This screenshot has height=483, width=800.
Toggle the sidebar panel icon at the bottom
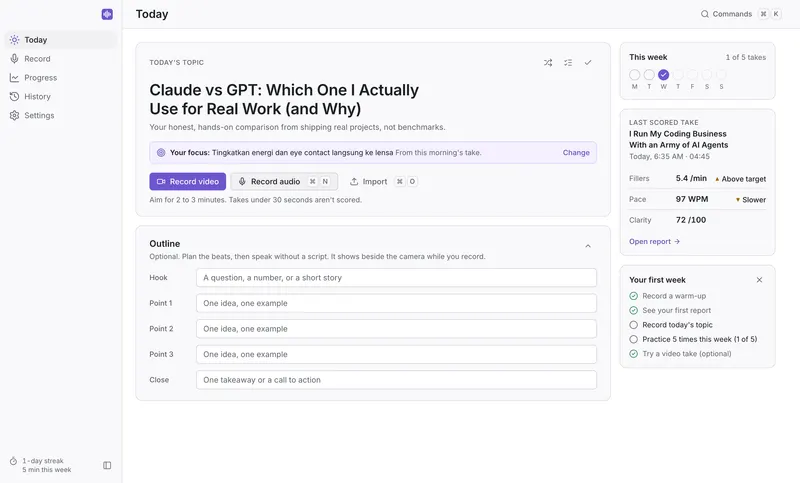[107, 465]
